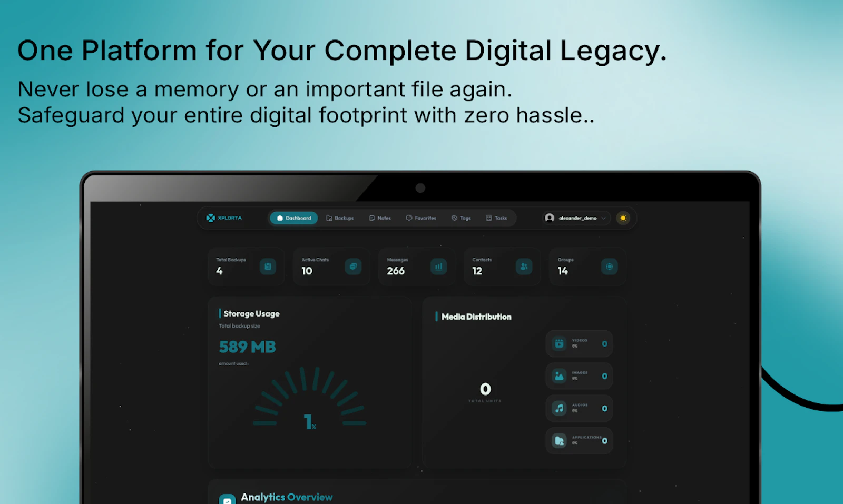Viewport: 843px width, 504px height.
Task: Click the Notes icon in nav
Action: pos(371,218)
